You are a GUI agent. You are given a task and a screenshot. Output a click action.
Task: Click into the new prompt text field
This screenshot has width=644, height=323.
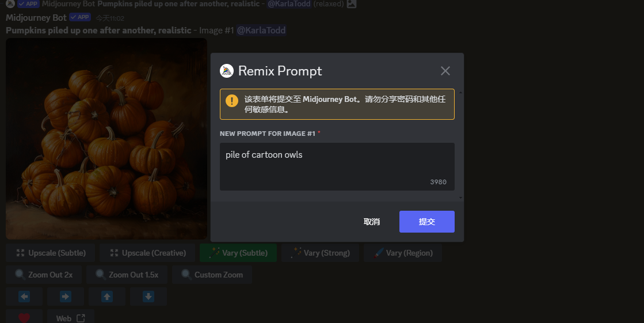337,166
